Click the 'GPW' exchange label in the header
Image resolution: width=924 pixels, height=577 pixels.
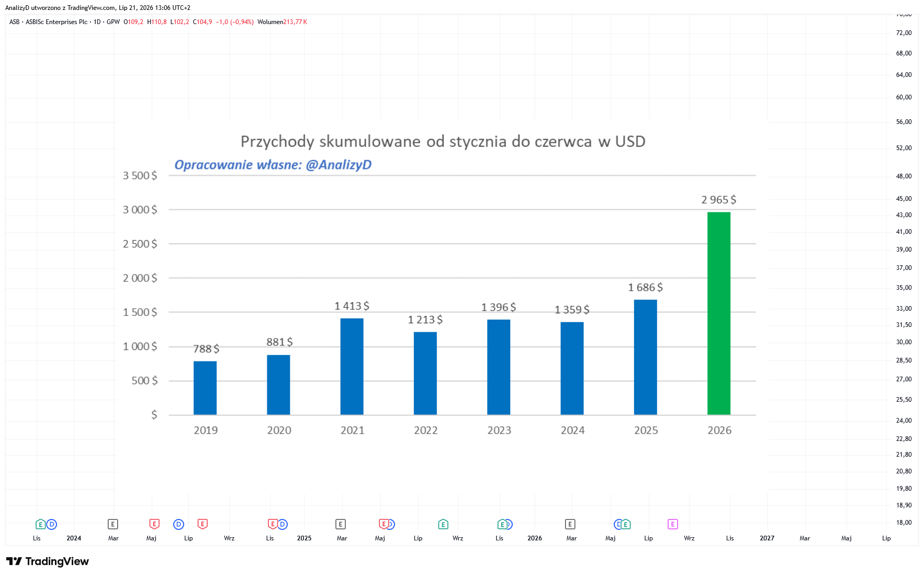click(x=113, y=22)
